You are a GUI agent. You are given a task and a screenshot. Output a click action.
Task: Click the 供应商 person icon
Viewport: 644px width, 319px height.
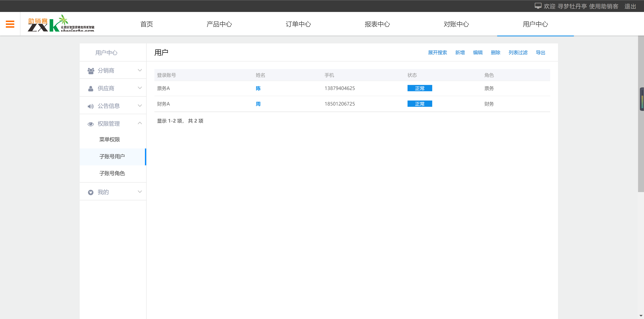(91, 89)
